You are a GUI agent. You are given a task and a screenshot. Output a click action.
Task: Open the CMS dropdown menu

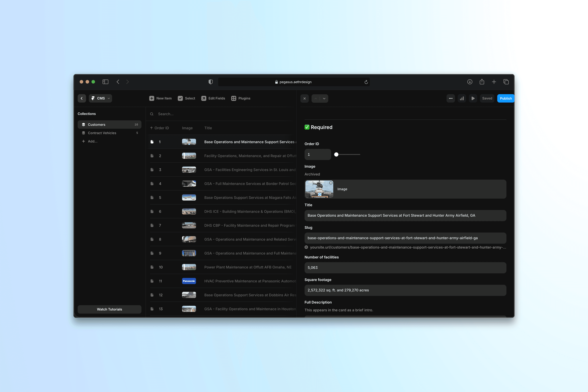(100, 98)
